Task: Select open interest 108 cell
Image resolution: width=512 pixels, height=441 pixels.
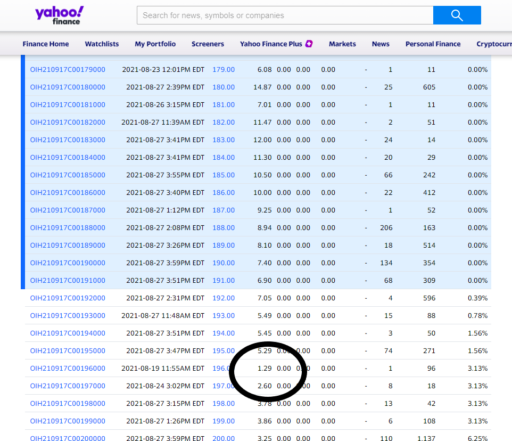Action: tap(429, 421)
